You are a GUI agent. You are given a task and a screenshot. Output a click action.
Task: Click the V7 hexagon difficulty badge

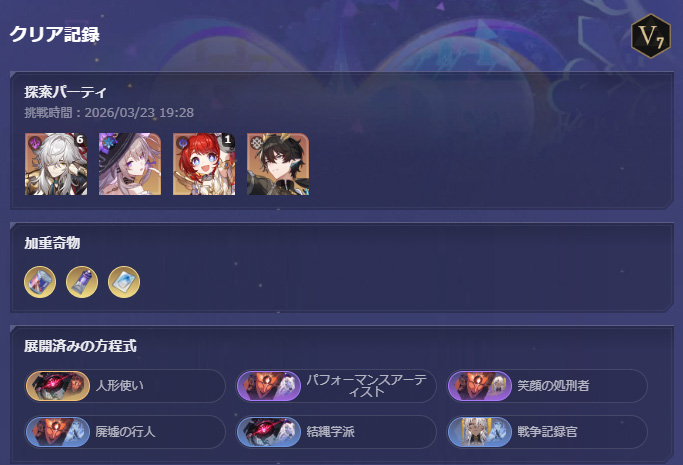point(651,36)
